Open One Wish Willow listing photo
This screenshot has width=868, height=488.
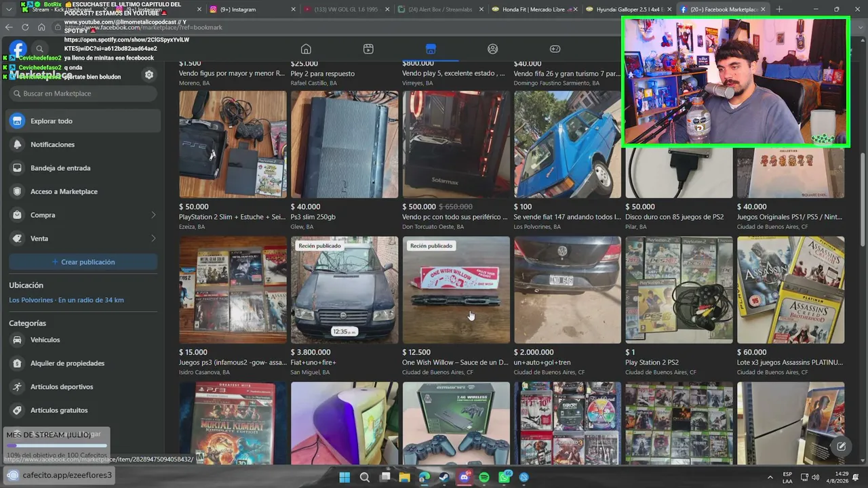[x=456, y=290]
